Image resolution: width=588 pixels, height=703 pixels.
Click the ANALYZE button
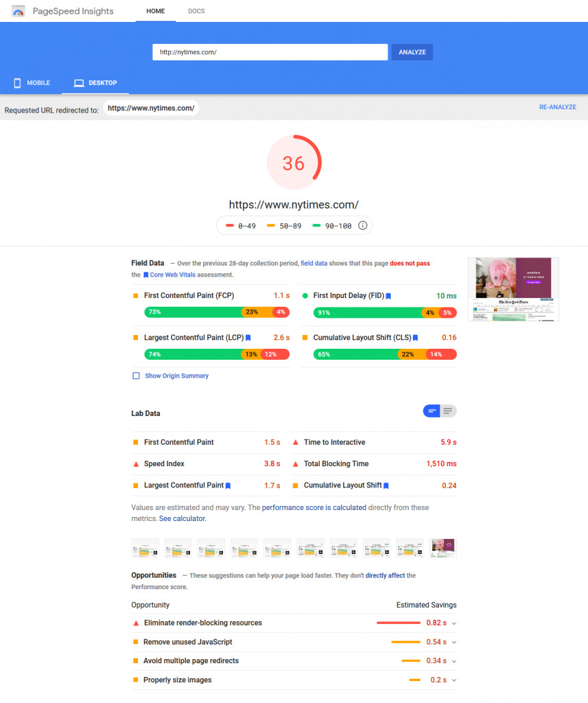point(412,52)
